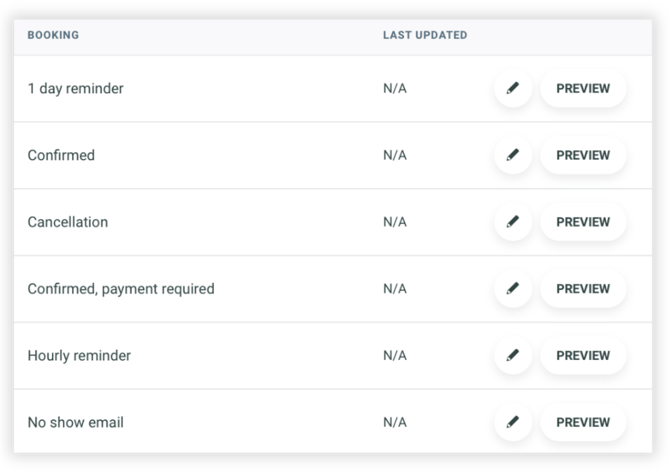Edit the No show email template

(513, 422)
